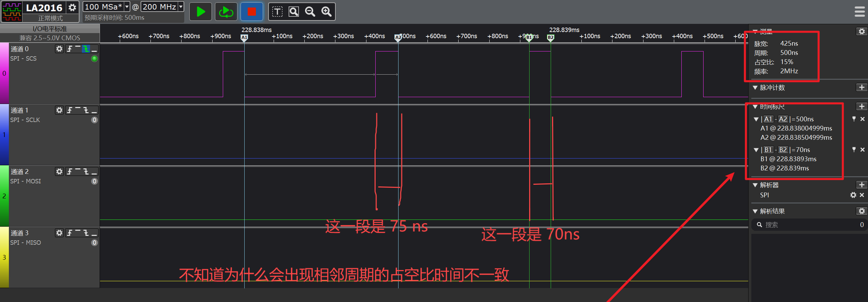Toggle high level trigger on channel 0
This screenshot has width=868, height=302.
(78, 49)
